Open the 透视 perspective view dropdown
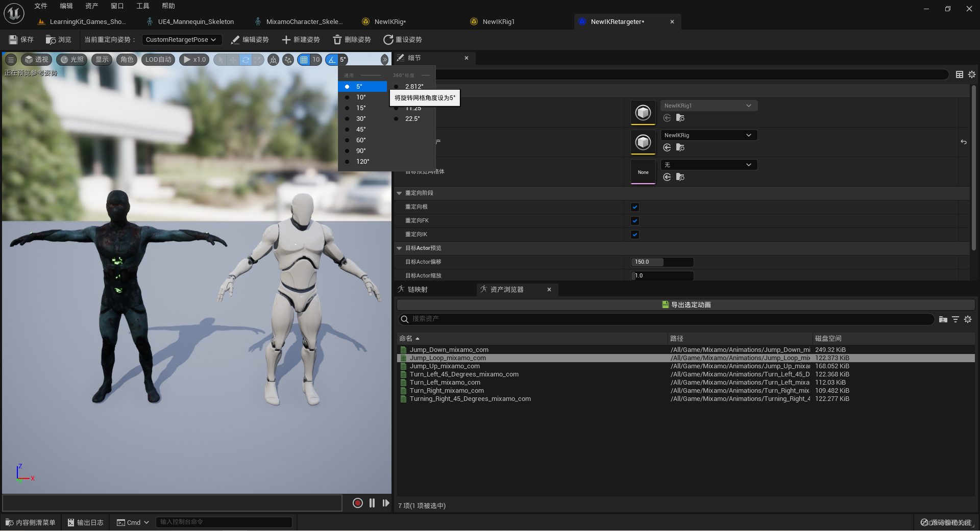Image resolution: width=980 pixels, height=531 pixels. pyautogui.click(x=36, y=60)
